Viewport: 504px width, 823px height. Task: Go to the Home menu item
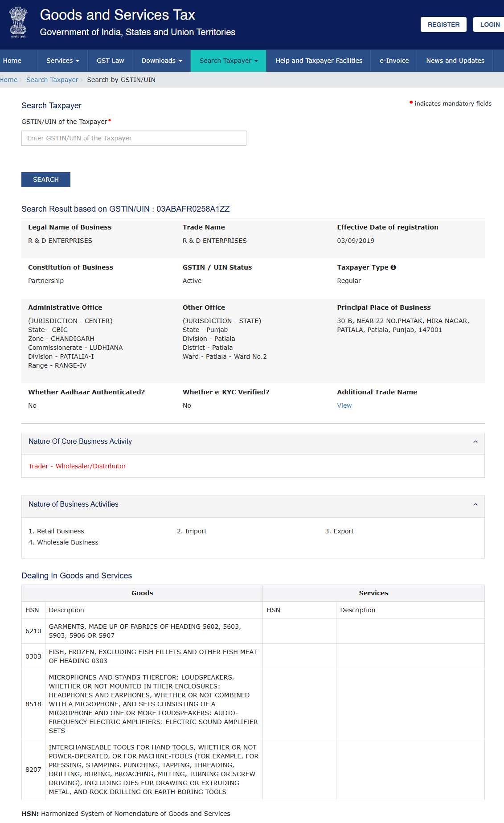(x=12, y=61)
